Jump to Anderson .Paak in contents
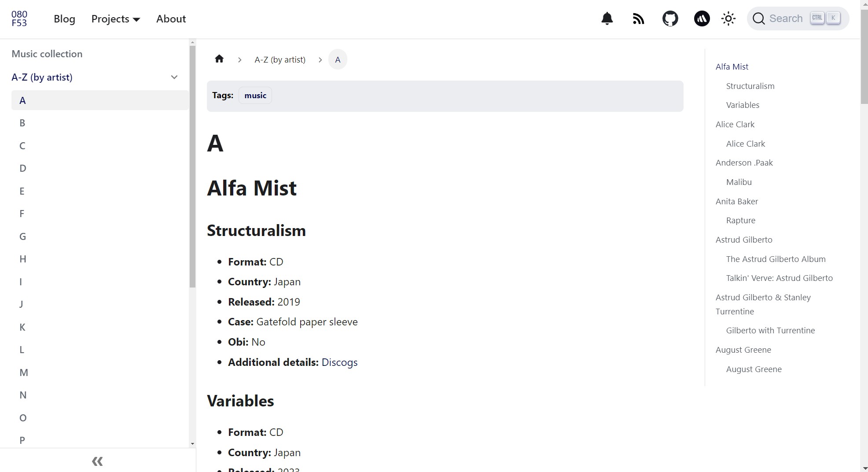 [744, 162]
